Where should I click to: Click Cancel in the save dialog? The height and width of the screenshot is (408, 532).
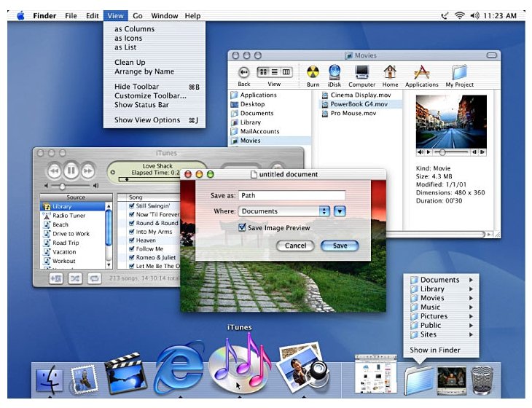[295, 246]
